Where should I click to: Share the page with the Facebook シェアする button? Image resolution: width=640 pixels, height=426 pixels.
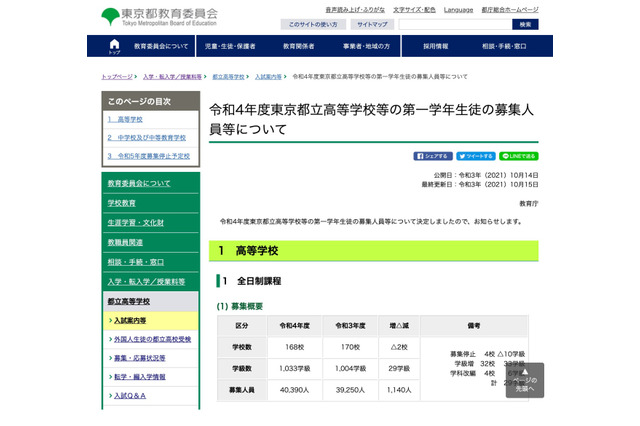[x=433, y=156]
